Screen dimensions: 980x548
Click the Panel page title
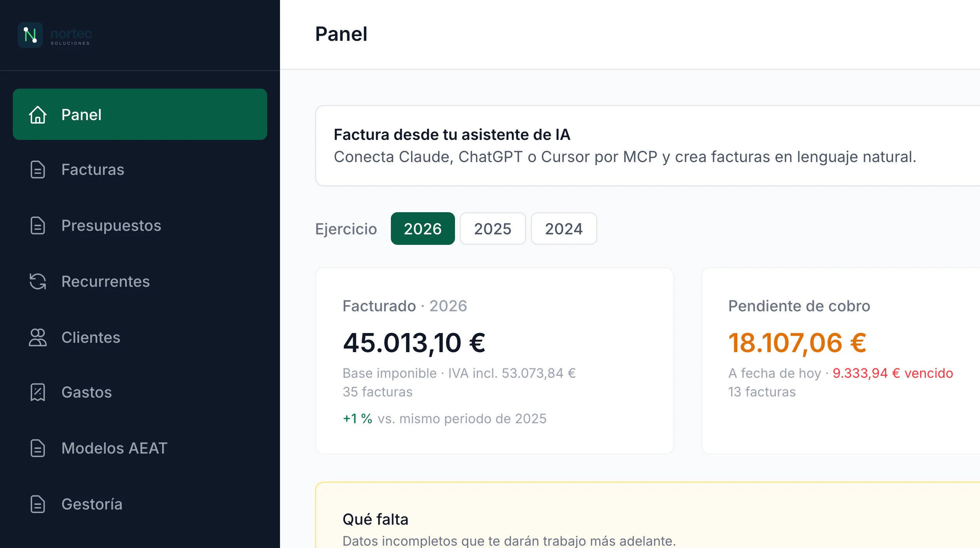(x=341, y=34)
